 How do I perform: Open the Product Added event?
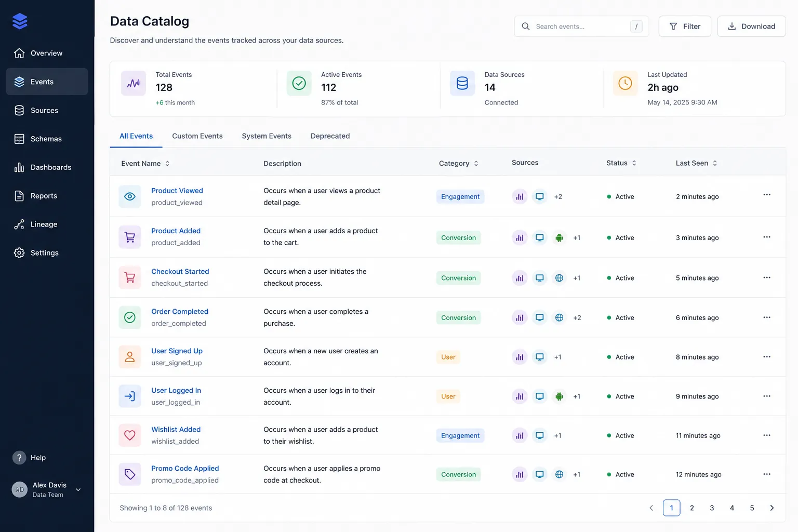pos(176,231)
